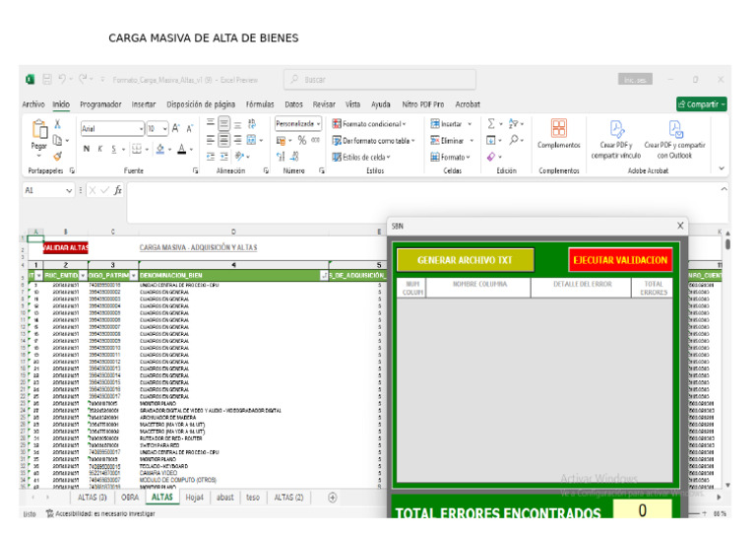Open the Complementos add-ins icon

558,130
